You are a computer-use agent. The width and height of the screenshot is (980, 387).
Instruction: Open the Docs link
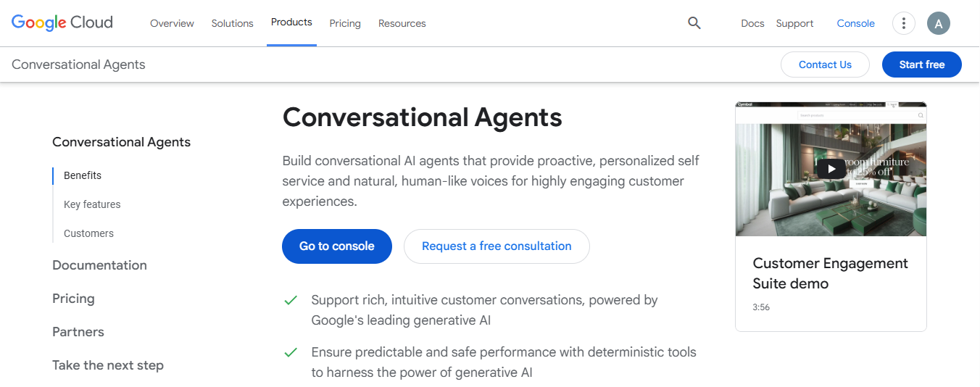[752, 23]
